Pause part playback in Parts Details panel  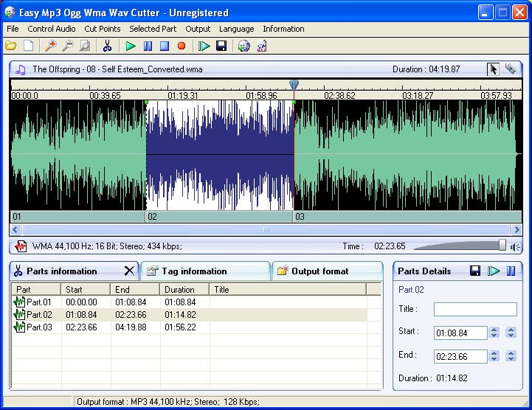(511, 271)
